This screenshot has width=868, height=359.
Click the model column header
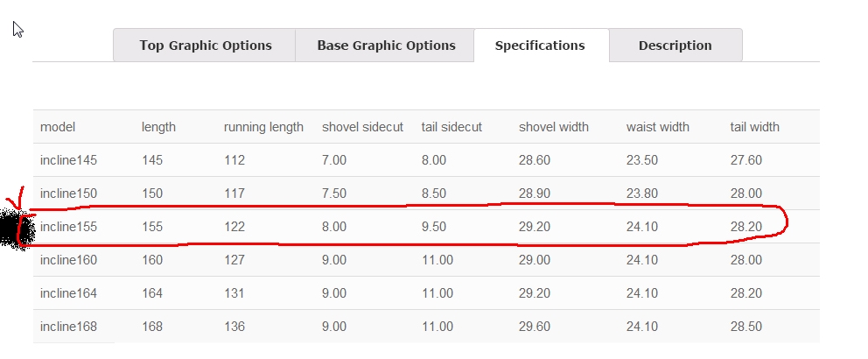coord(58,127)
